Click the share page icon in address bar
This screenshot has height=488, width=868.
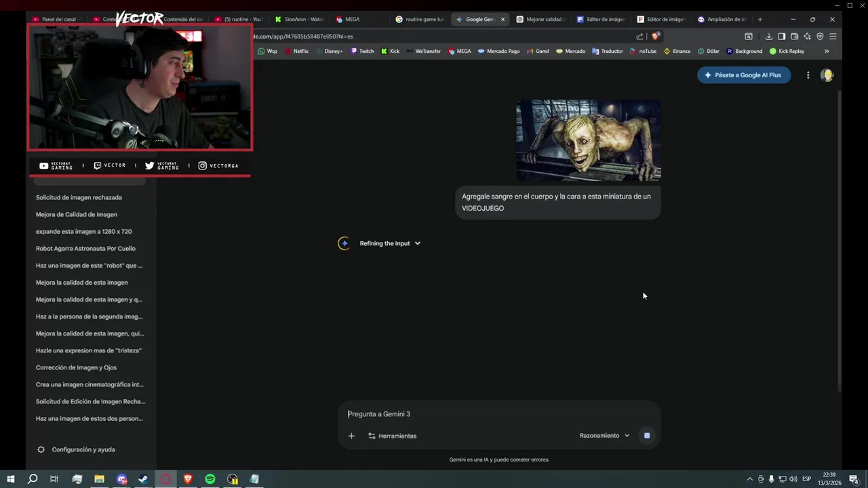click(639, 37)
